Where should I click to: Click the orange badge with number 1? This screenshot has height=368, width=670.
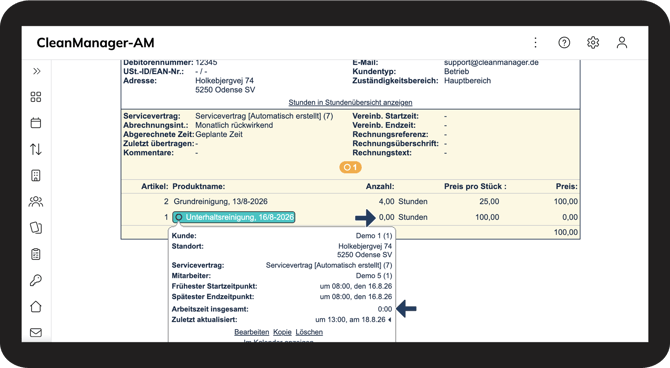[350, 167]
